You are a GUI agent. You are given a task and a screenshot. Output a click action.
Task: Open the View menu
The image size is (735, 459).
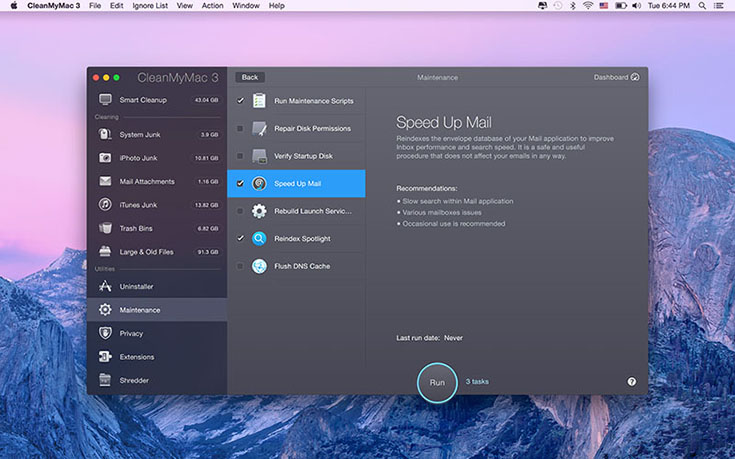point(185,6)
